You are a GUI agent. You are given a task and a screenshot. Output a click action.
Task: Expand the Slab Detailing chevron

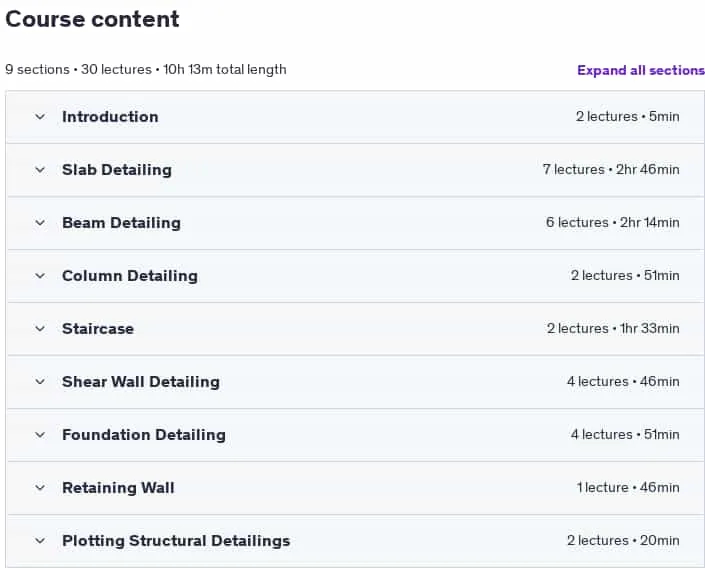(x=40, y=170)
